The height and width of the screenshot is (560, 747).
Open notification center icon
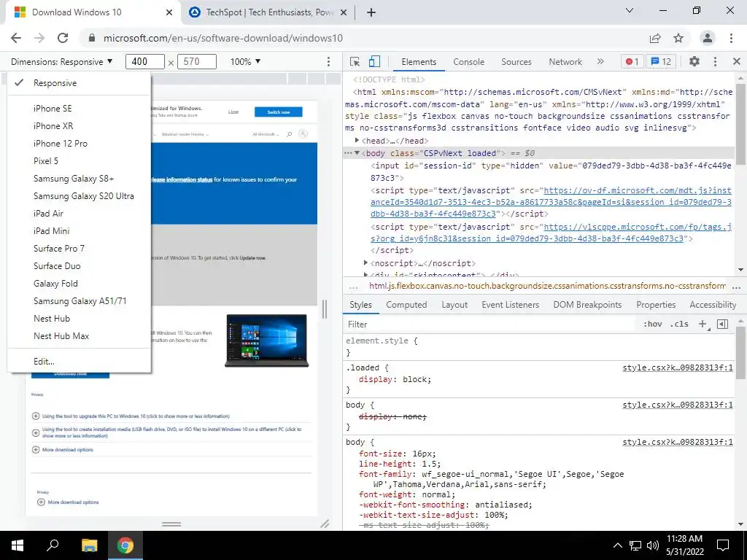(723, 545)
